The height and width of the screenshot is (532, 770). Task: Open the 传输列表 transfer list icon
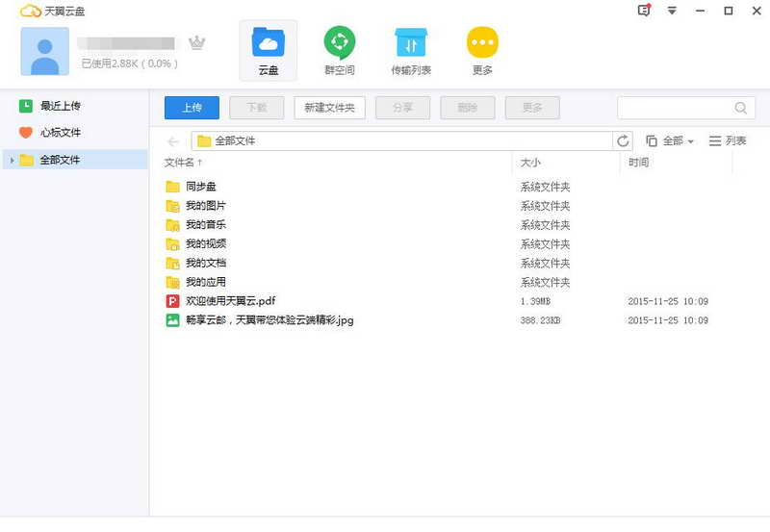(x=411, y=51)
